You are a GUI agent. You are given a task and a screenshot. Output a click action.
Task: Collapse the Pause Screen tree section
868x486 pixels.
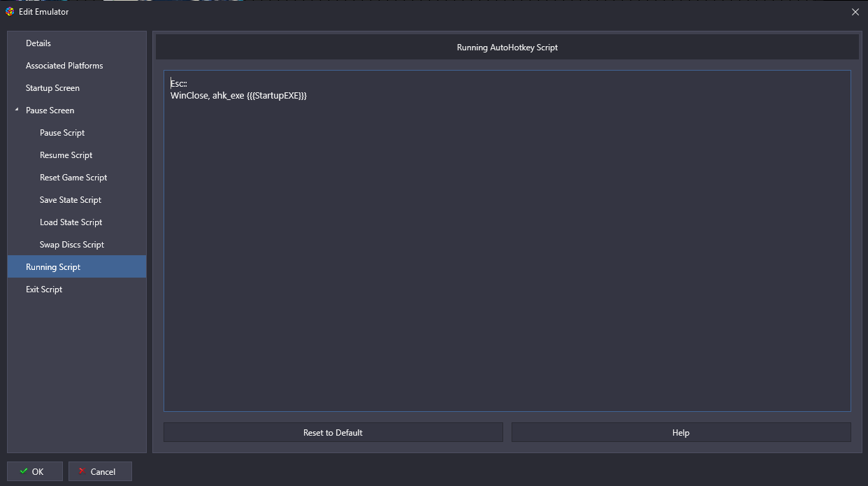coord(16,110)
